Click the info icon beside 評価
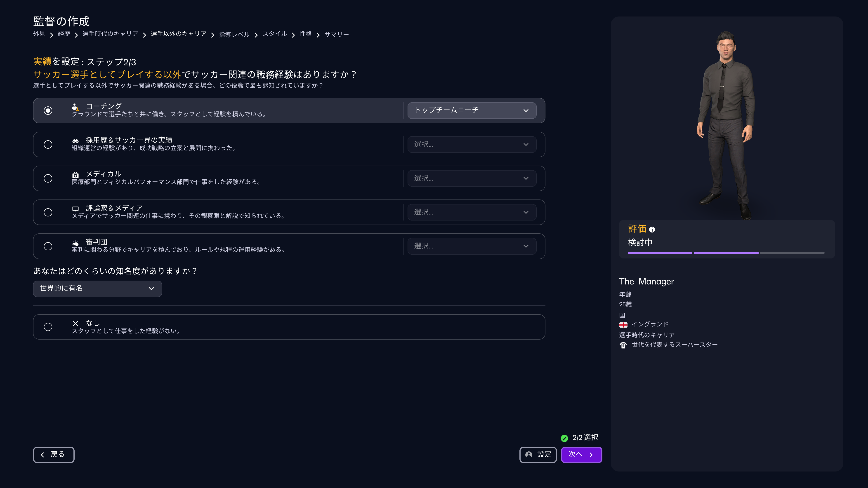Image resolution: width=868 pixels, height=488 pixels. point(652,230)
